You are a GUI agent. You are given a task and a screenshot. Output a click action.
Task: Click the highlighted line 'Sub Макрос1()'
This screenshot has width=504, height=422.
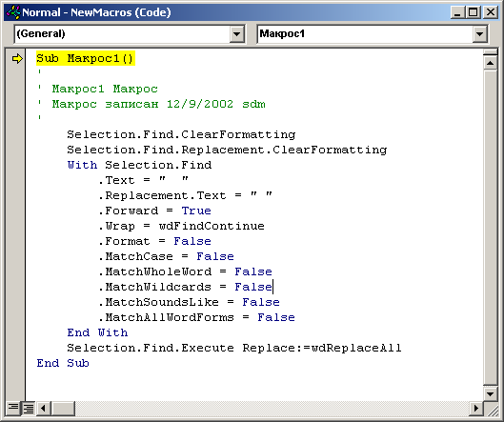pos(85,58)
